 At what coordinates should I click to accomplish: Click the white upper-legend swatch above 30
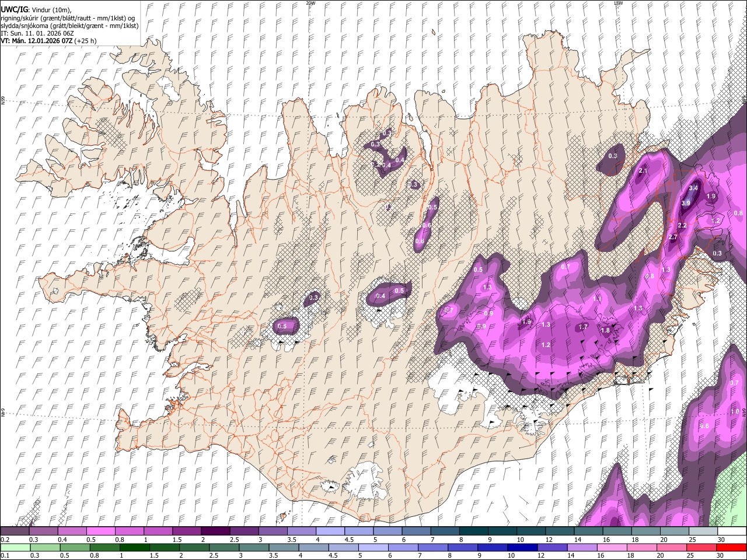[732, 531]
